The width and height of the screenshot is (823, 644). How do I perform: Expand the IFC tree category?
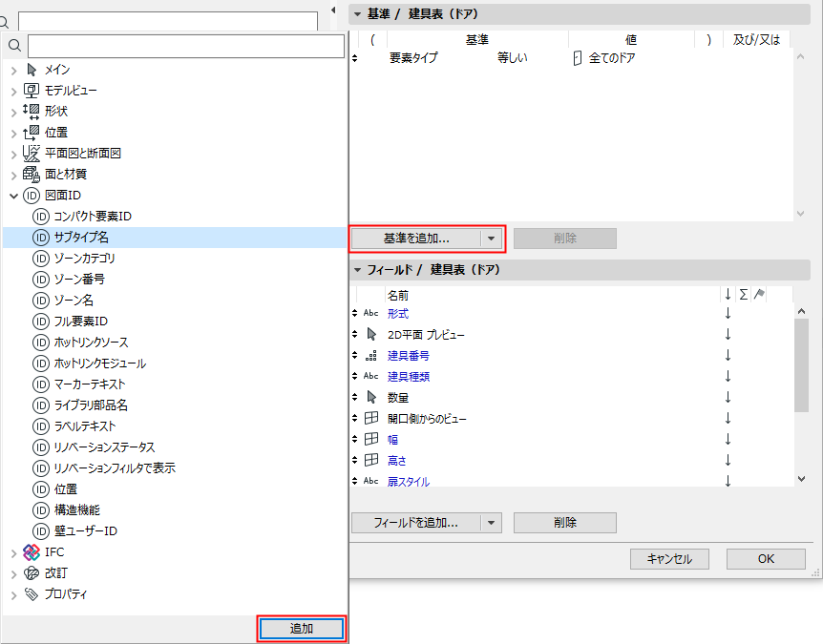(14, 552)
